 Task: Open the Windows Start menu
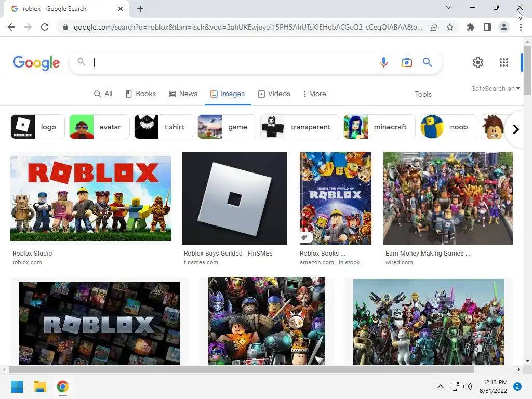pos(17,387)
